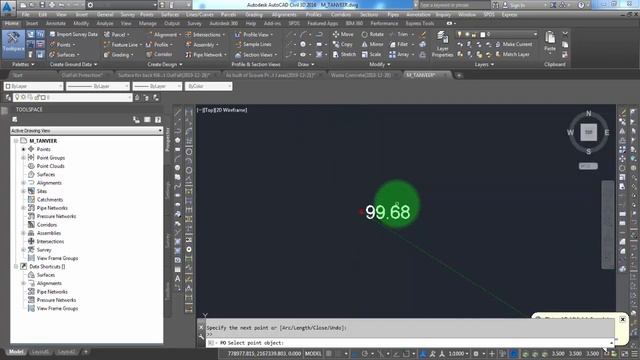Select the Copy tool
This screenshot has height=360, width=640.
342,44
